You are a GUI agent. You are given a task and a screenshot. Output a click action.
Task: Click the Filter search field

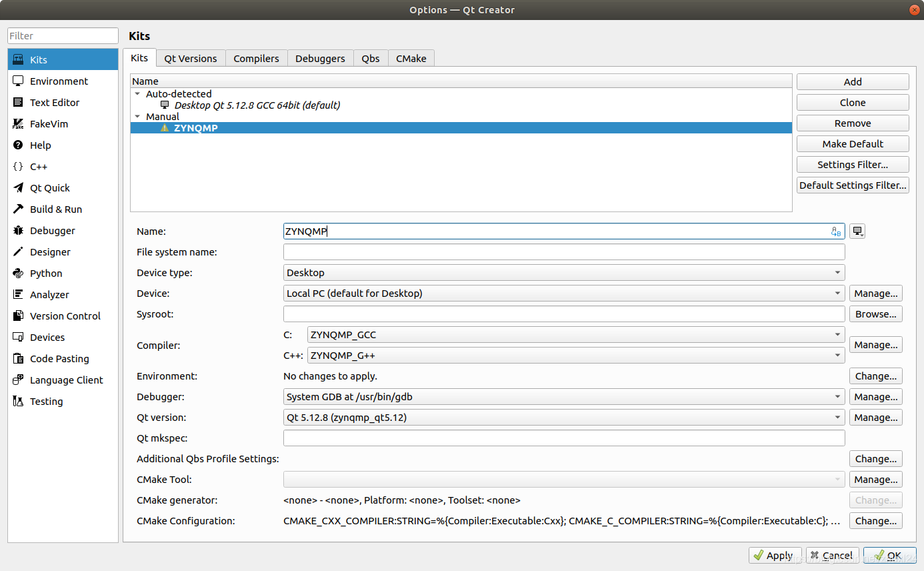pyautogui.click(x=63, y=36)
